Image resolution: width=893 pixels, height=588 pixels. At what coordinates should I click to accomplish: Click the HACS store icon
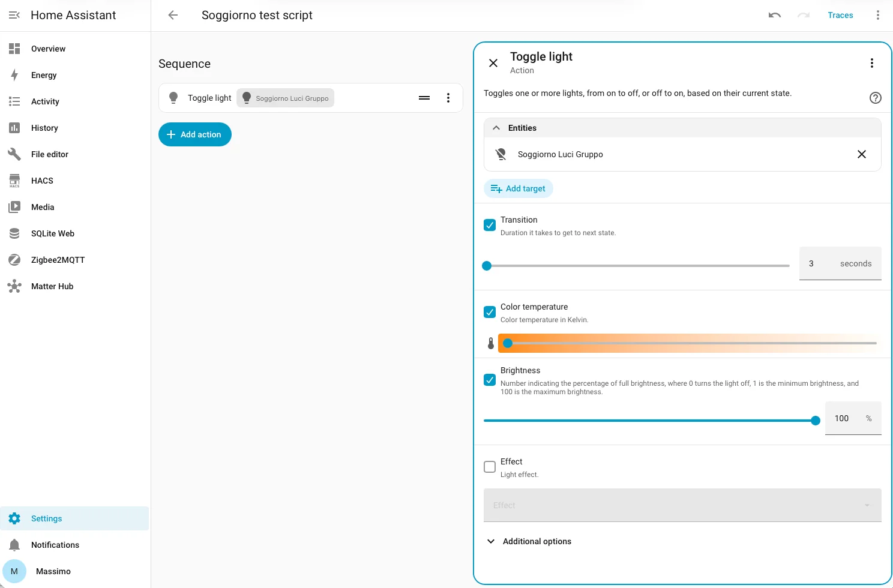click(x=14, y=181)
